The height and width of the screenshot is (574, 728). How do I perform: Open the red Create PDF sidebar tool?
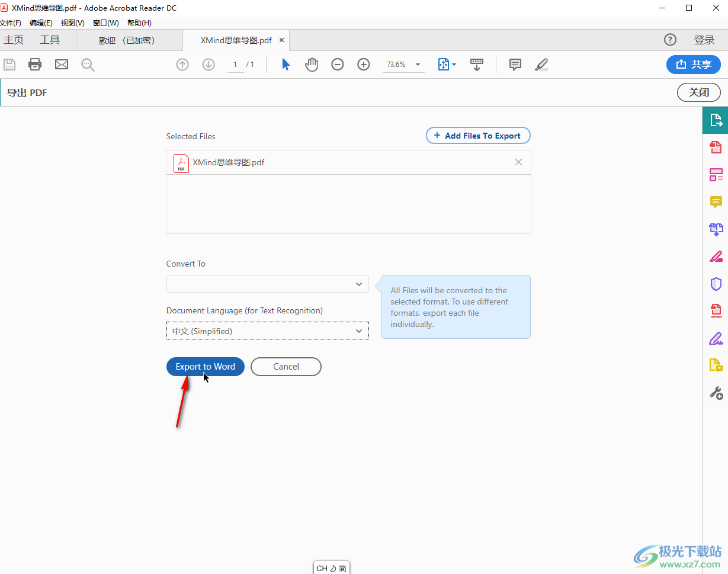point(716,147)
